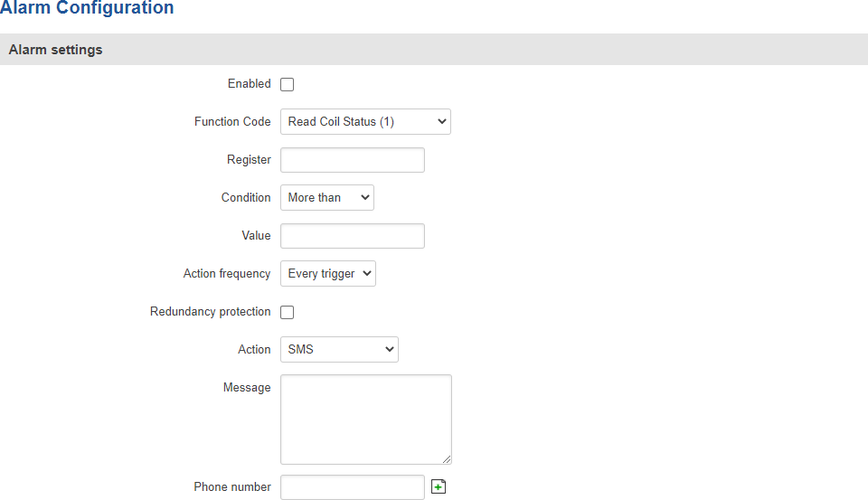Click the Enabled label text
The width and height of the screenshot is (868, 500).
(249, 84)
